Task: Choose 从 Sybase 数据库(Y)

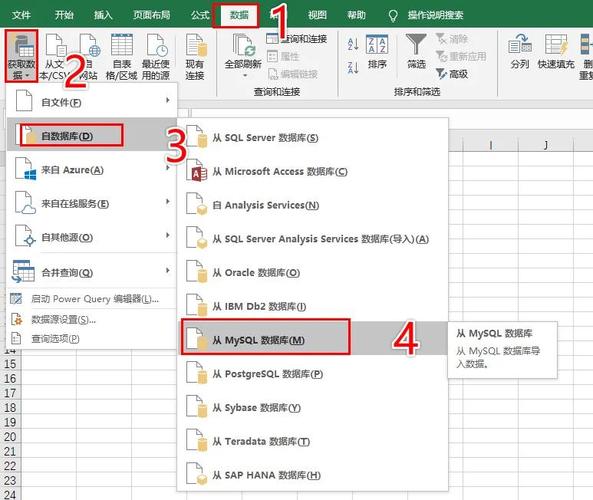Action: (313, 408)
